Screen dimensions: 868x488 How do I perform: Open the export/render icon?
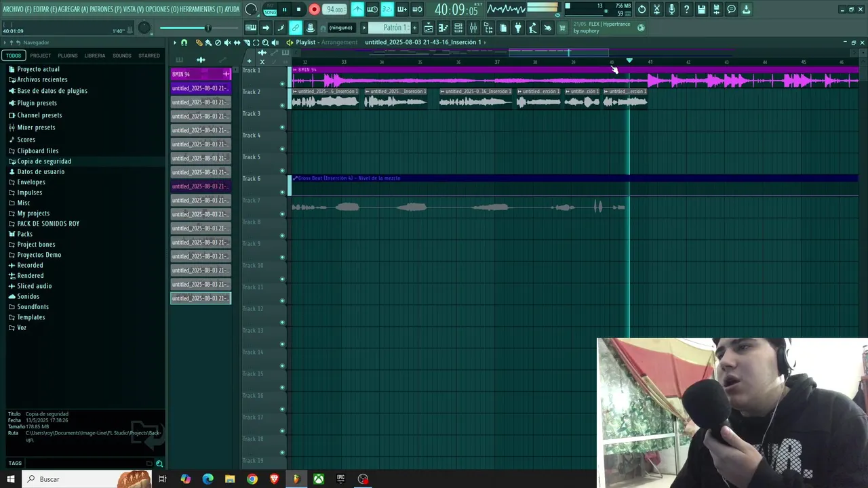click(x=716, y=9)
